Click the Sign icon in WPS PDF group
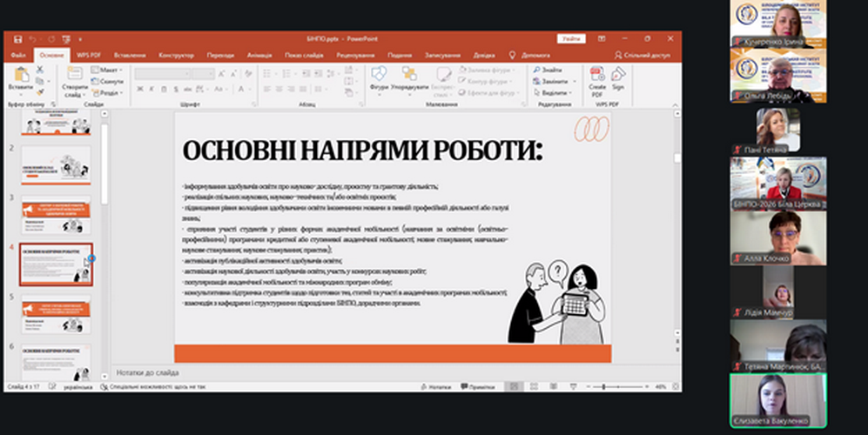Image resolution: width=868 pixels, height=435 pixels. tap(618, 75)
